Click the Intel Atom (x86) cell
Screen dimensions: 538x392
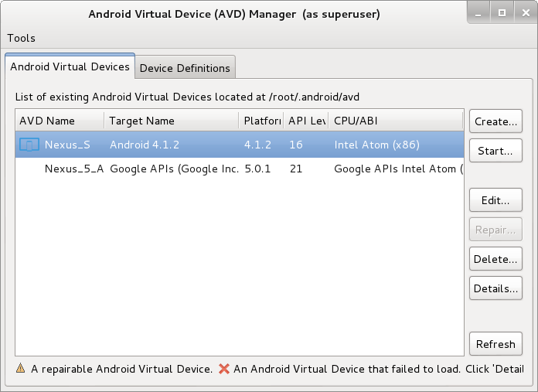tap(376, 145)
